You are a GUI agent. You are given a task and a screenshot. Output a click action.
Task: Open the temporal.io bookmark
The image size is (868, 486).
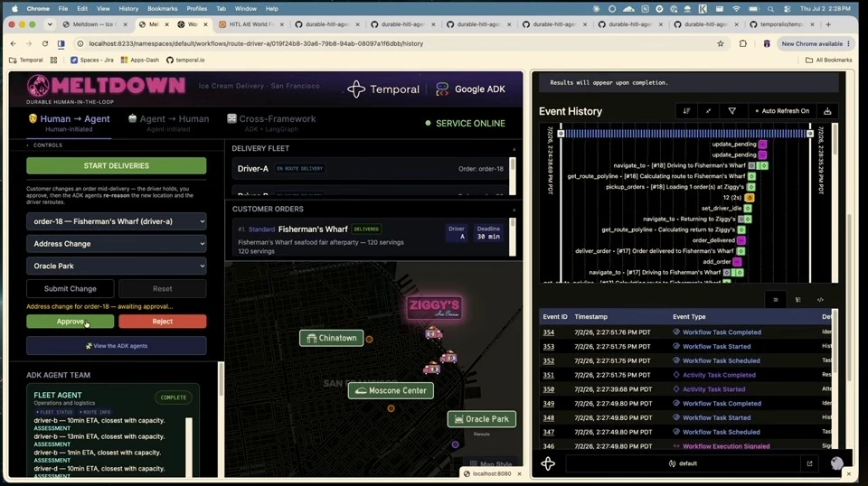pyautogui.click(x=185, y=60)
